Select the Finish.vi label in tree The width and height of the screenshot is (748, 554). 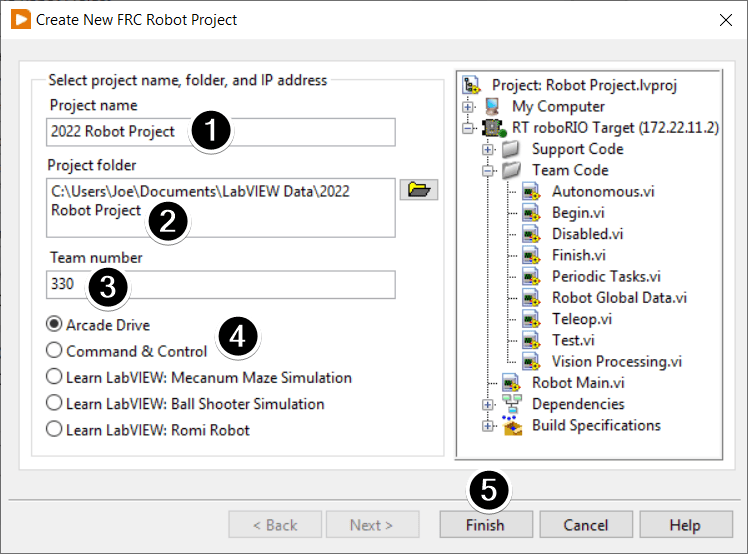[579, 255]
